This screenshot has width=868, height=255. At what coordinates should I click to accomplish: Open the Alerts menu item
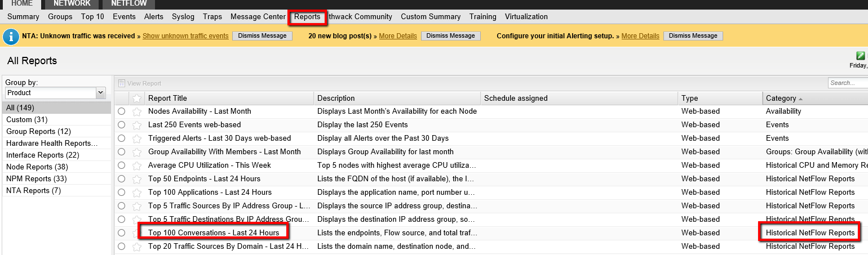click(154, 17)
